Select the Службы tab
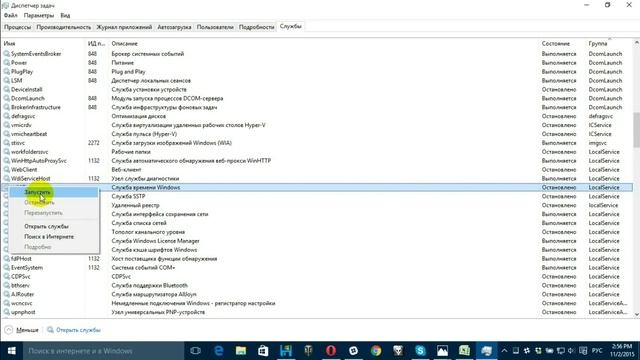The image size is (640, 360). tap(291, 26)
